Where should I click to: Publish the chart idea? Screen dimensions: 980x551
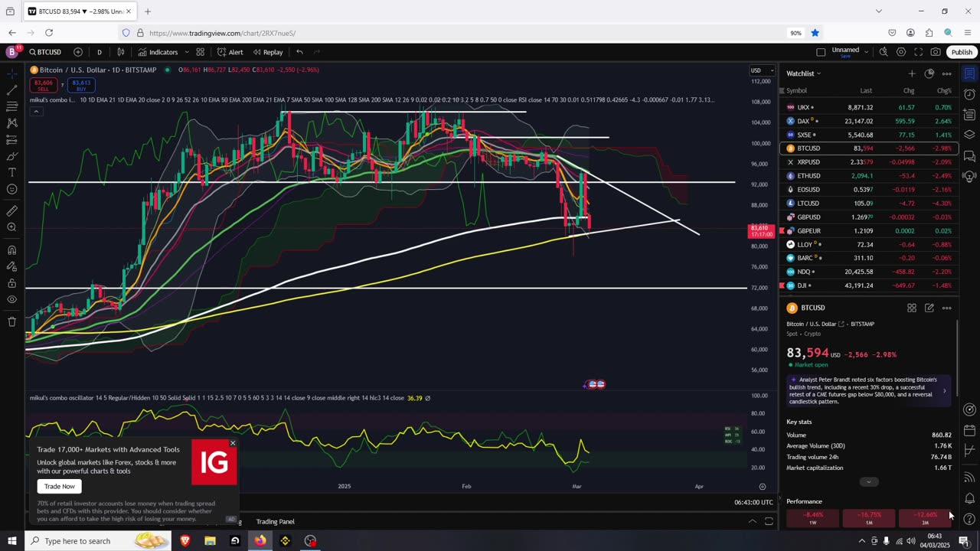pyautogui.click(x=962, y=52)
